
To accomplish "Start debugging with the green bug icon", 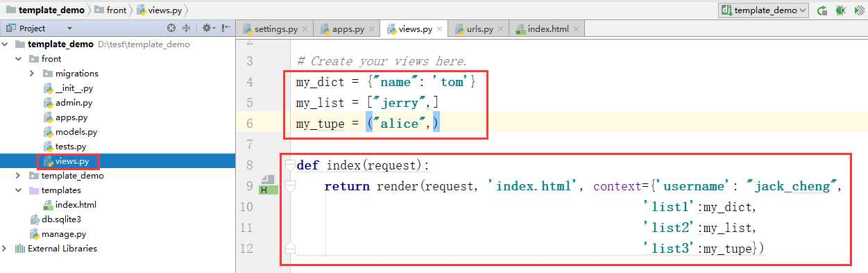I will point(841,10).
